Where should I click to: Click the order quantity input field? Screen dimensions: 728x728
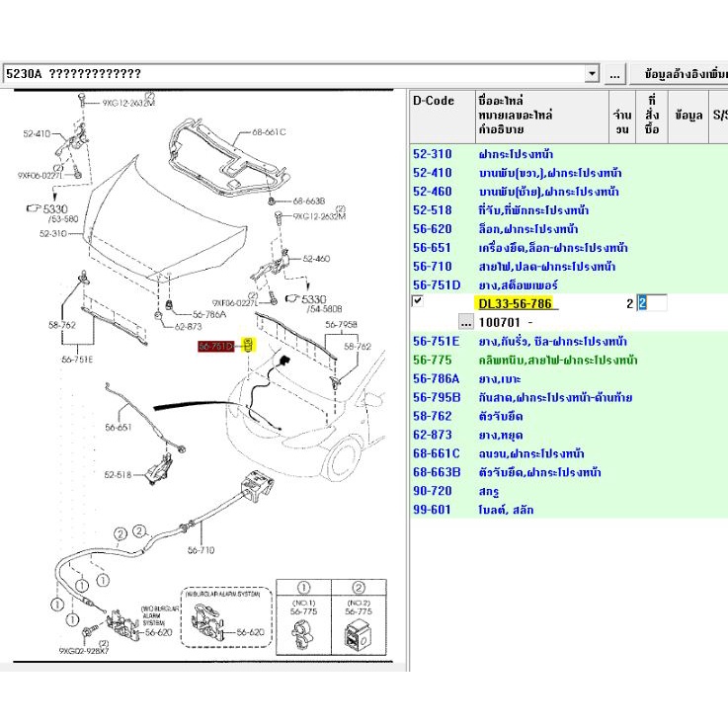point(652,303)
